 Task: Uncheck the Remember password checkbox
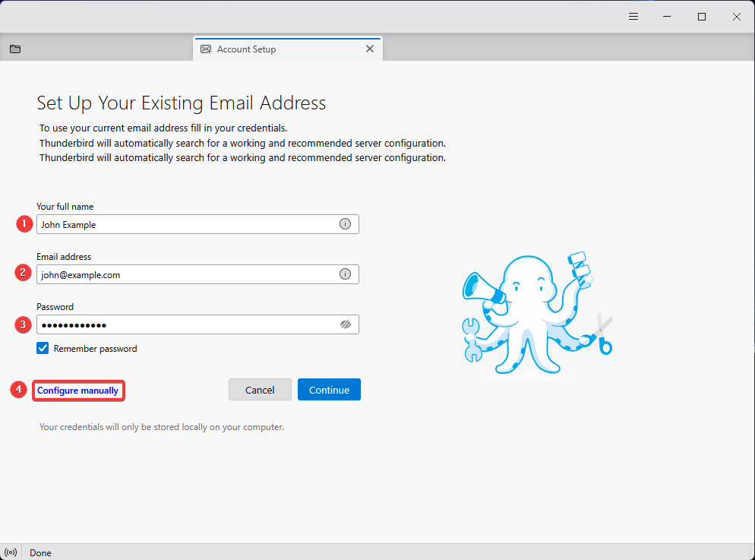[43, 349]
